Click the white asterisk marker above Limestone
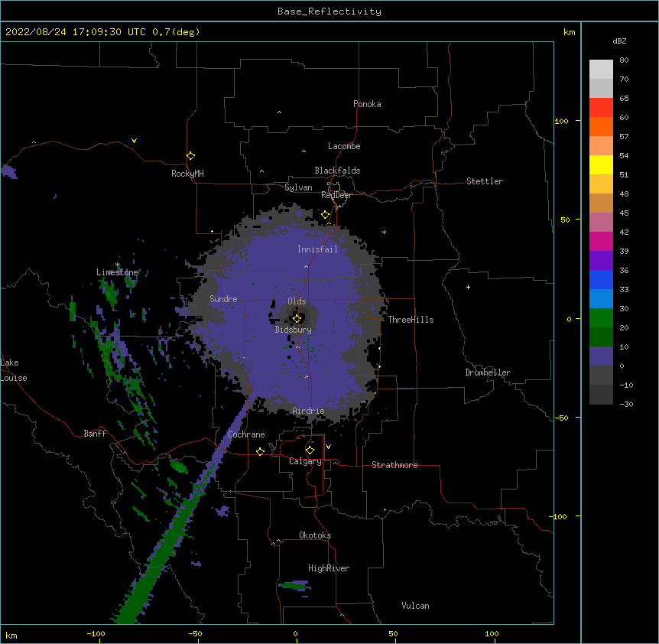Viewport: 659px width, 644px height. pos(118,265)
